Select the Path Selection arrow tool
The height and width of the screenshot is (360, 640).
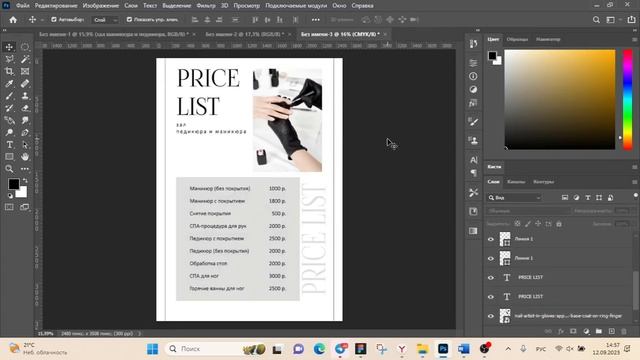(x=25, y=144)
